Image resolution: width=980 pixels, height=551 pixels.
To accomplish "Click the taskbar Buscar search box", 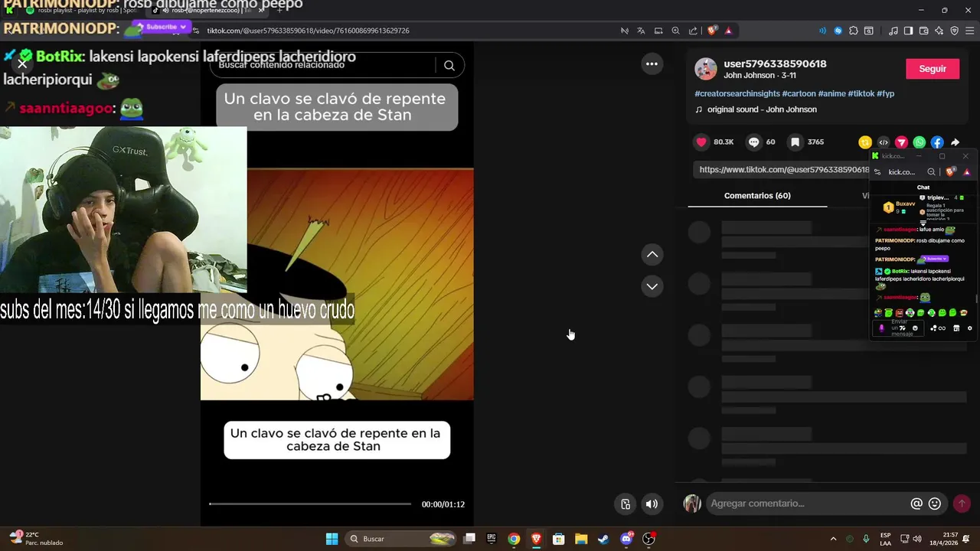I will (400, 539).
